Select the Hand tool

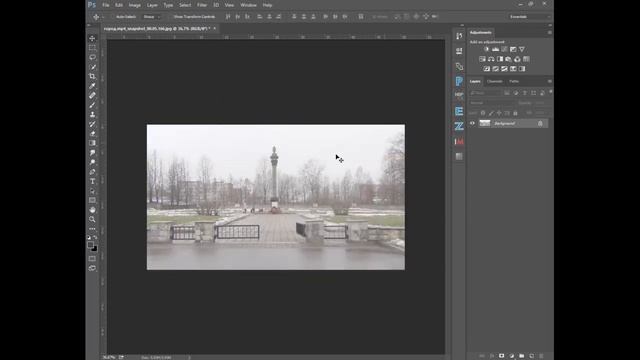pos(92,210)
